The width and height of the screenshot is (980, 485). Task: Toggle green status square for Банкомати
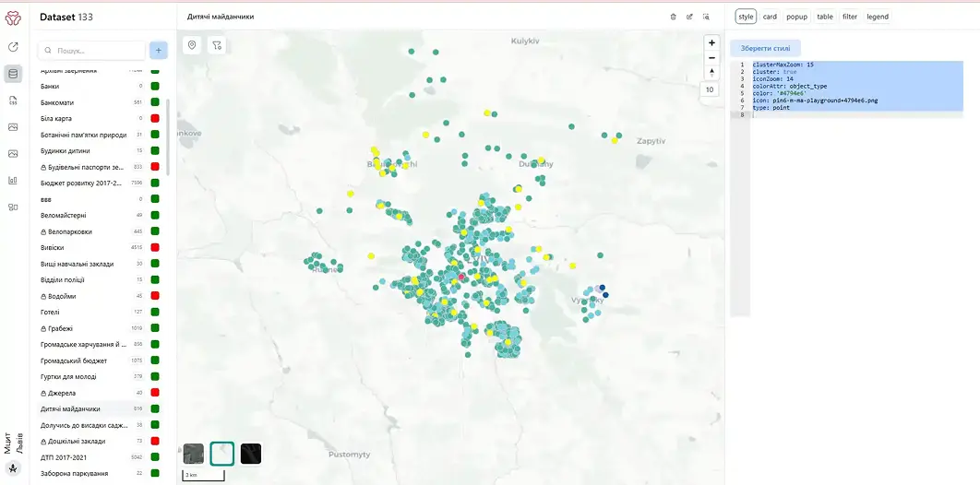pyautogui.click(x=155, y=102)
